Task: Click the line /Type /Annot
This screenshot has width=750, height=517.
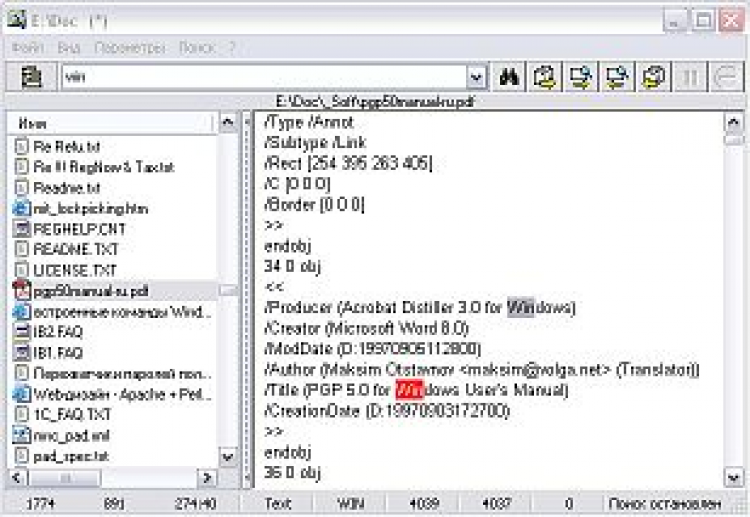Action: point(309,122)
